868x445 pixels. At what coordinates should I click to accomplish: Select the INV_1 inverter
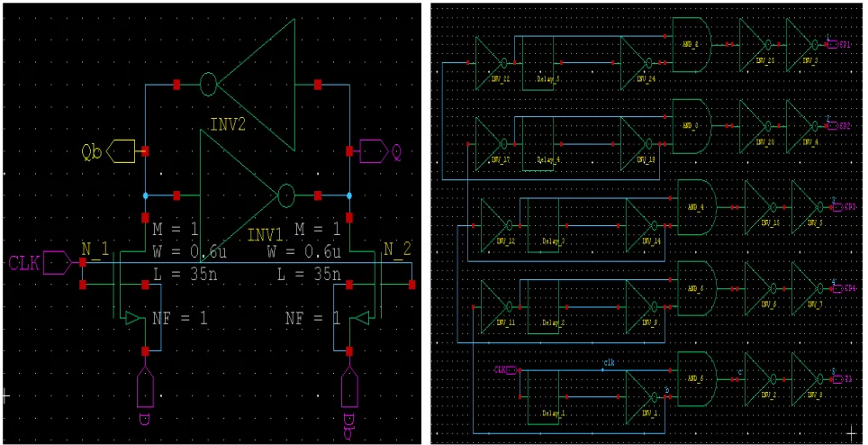(644, 397)
